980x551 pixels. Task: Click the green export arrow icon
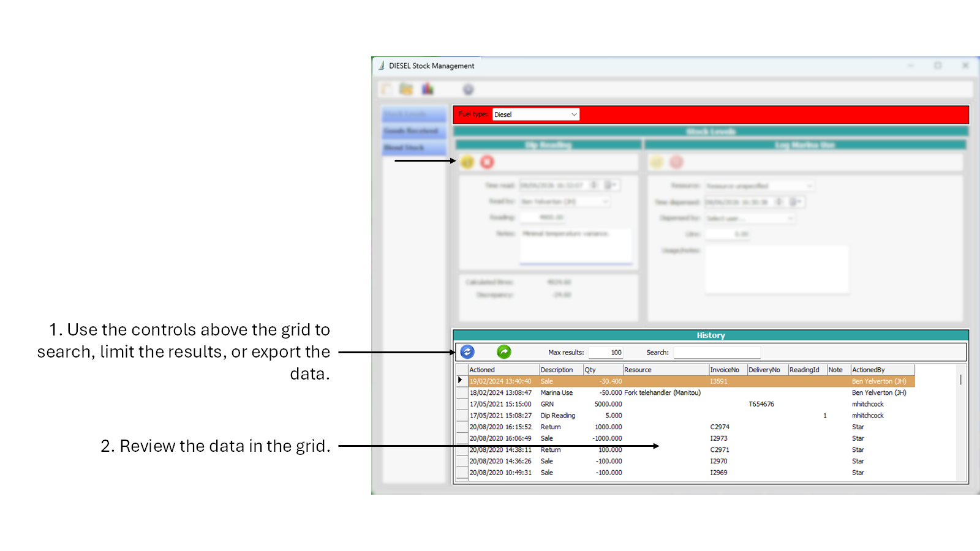pos(504,352)
